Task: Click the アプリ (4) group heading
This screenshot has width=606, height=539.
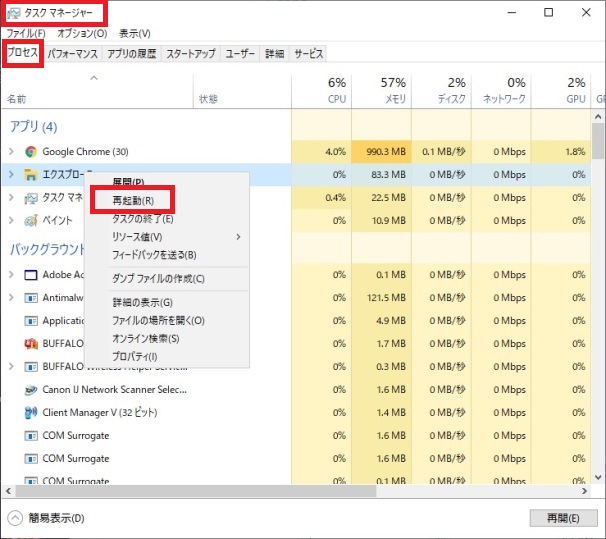Action: [34, 127]
